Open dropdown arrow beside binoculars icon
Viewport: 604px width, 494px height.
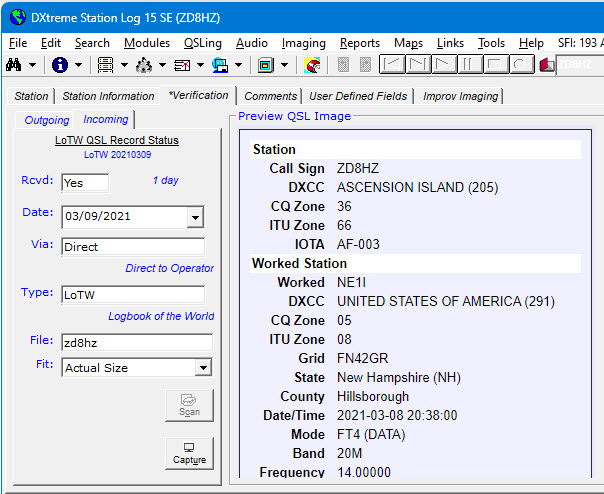point(33,65)
